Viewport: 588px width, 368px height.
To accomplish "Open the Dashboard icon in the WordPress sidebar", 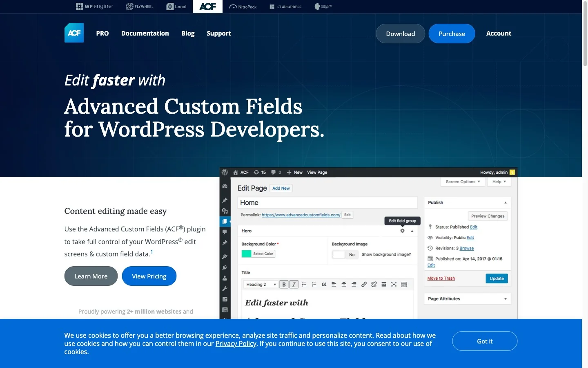I will 225,186.
